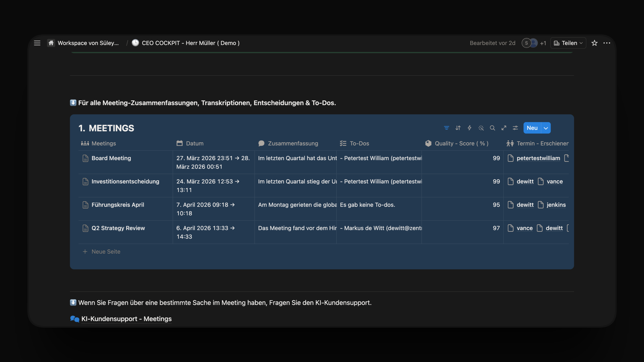Open jenkins attendee in Führungskreis April row
The width and height of the screenshot is (644, 362).
[x=556, y=205]
